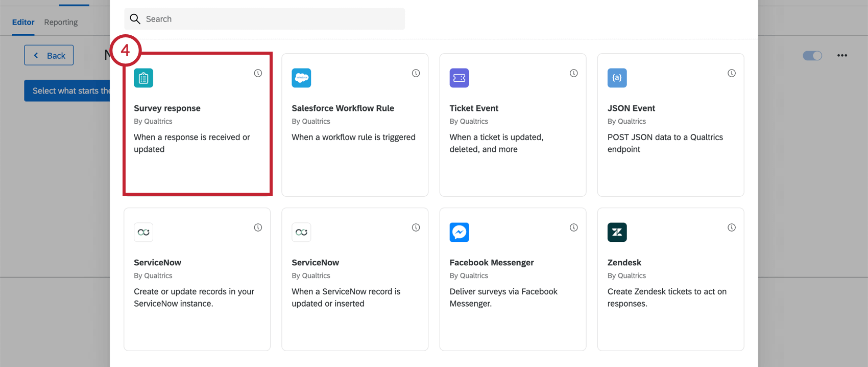Select the Facebook Messenger title
The height and width of the screenshot is (367, 868).
click(x=492, y=263)
